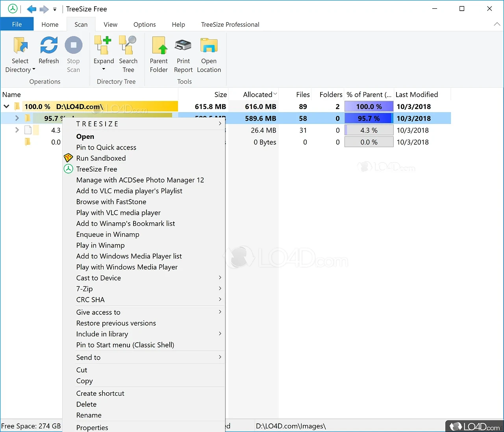Go to Parent Folder icon
This screenshot has height=432, width=504.
pos(159,46)
